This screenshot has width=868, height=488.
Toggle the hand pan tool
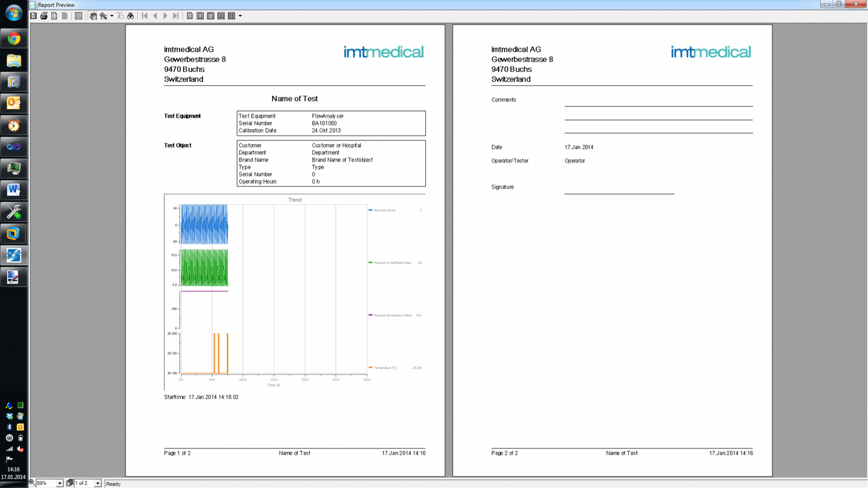click(x=93, y=15)
